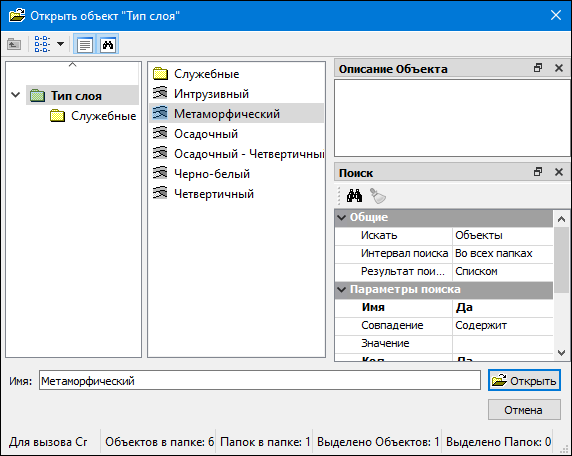Select Служебные folder in the tree

(x=93, y=116)
